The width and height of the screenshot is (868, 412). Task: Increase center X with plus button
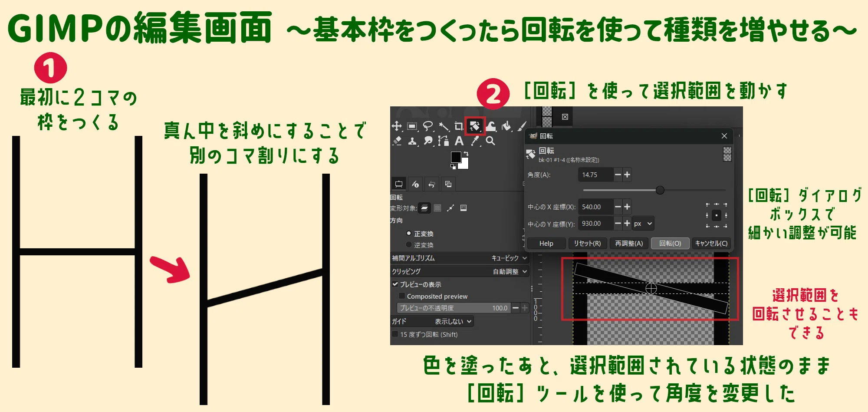click(x=627, y=207)
